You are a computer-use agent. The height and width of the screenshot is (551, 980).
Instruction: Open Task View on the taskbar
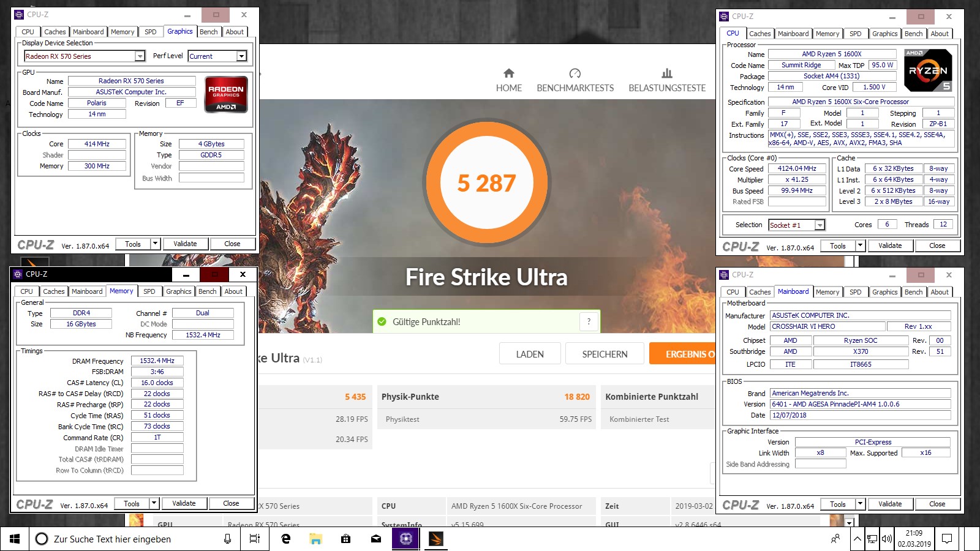tap(254, 539)
